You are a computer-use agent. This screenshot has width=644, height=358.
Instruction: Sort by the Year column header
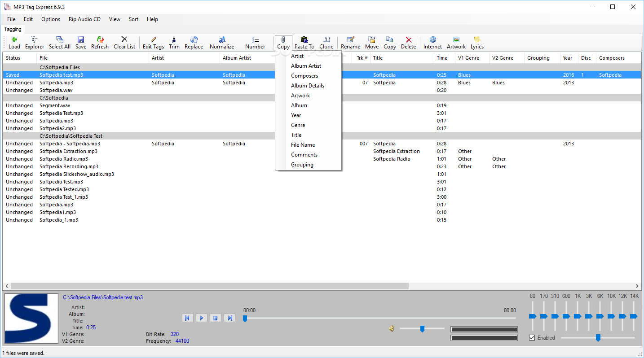569,58
